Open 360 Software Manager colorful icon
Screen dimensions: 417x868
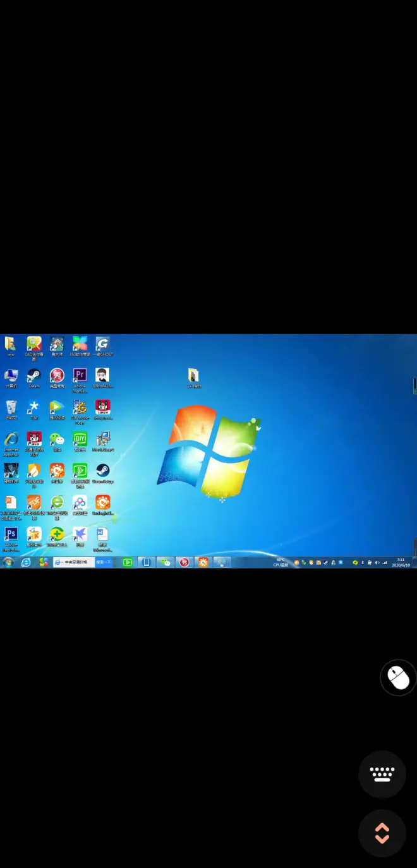click(x=80, y=346)
